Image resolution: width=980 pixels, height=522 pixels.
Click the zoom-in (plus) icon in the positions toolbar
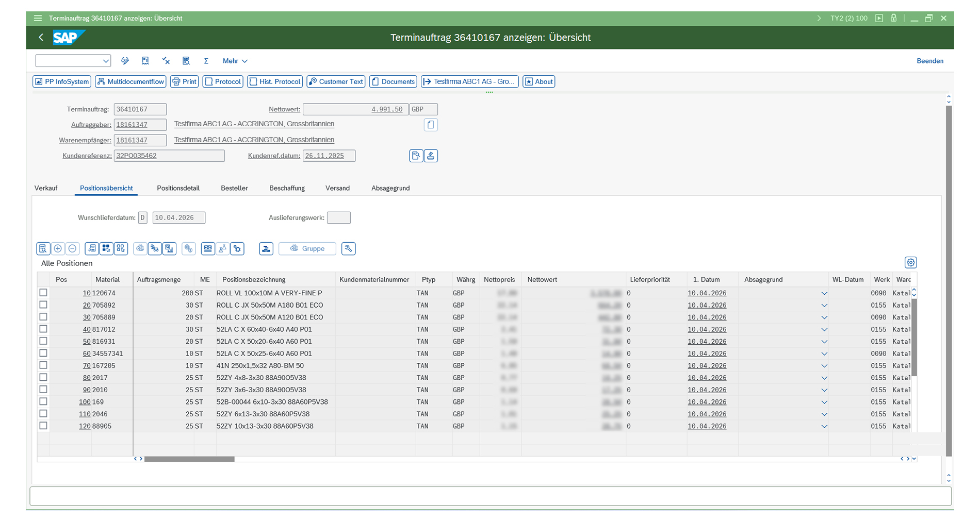tap(58, 248)
